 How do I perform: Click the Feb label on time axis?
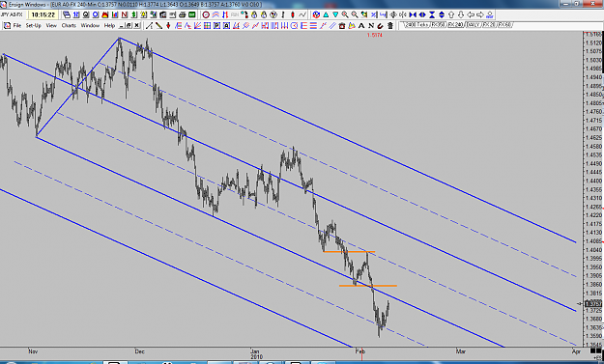[360, 351]
